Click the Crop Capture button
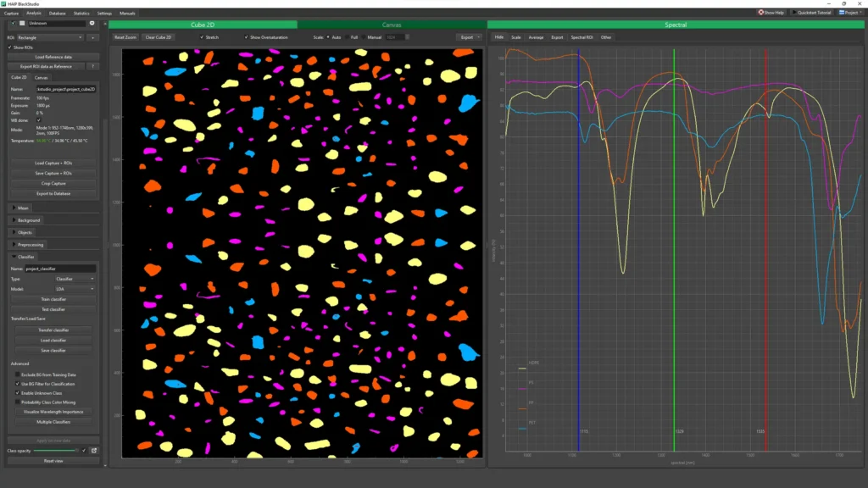Image resolution: width=868 pixels, height=488 pixels. coord(53,183)
